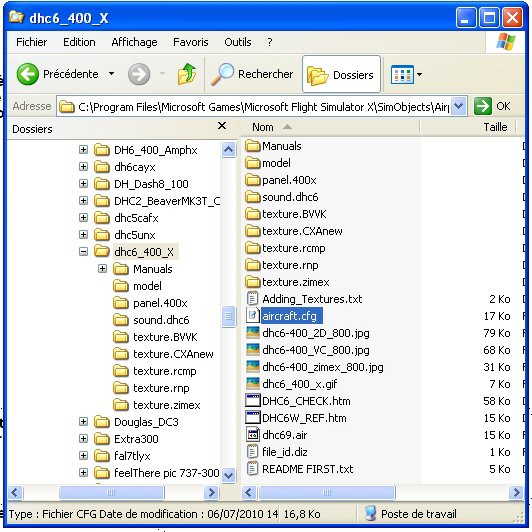
Task: Select the Adding_Textures.txt file icon
Action: (x=252, y=299)
